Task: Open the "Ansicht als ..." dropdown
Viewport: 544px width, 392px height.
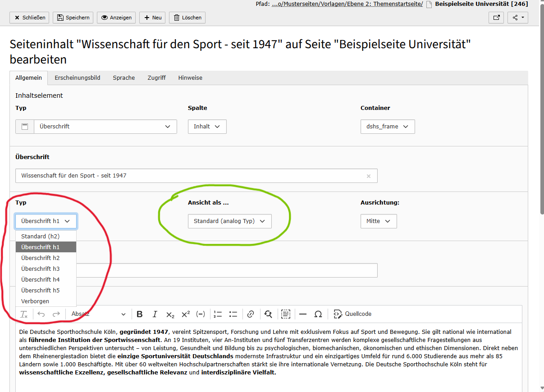Action: [229, 221]
